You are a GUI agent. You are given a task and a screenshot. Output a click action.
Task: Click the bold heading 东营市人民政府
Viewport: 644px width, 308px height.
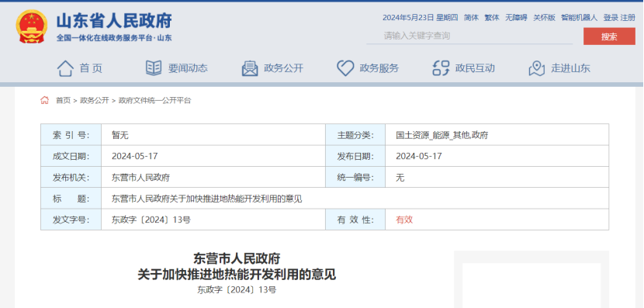[237, 258]
